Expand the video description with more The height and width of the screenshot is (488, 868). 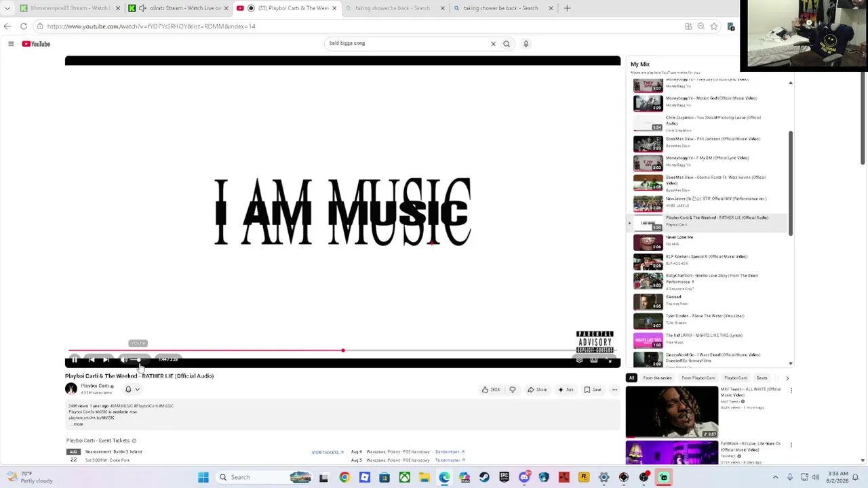[78, 424]
